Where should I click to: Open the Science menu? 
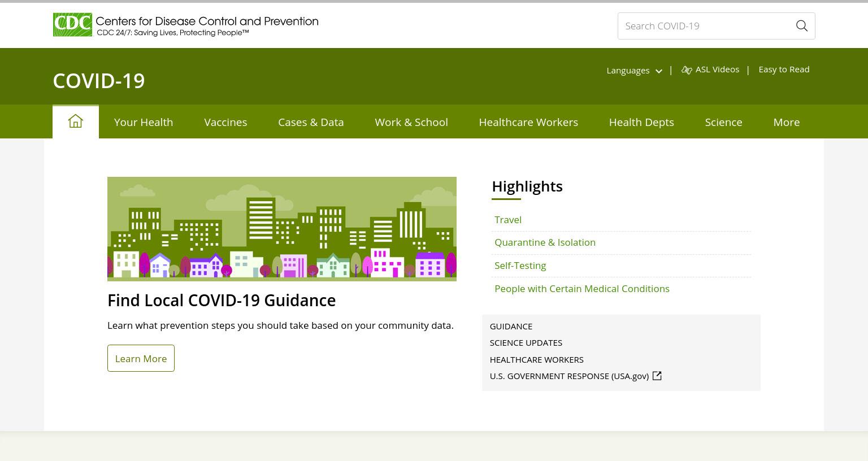[723, 122]
